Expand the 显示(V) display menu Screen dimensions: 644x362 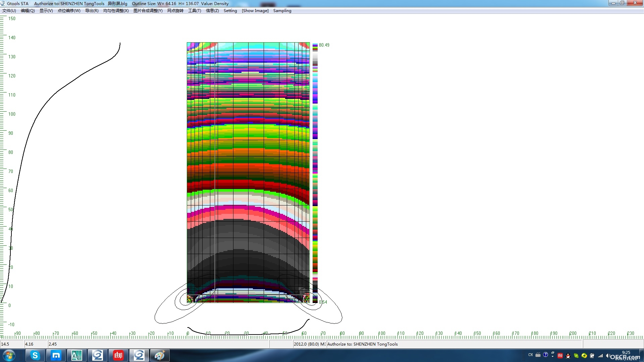point(46,11)
